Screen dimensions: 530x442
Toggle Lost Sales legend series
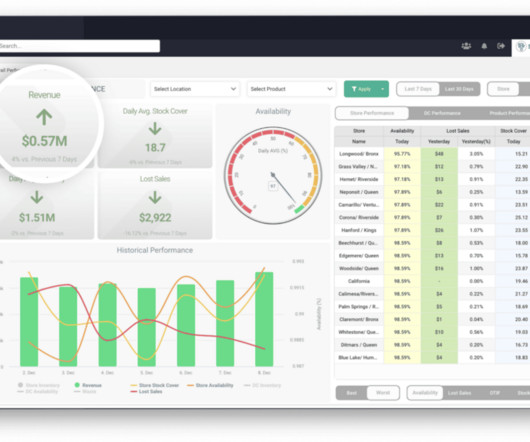click(x=146, y=391)
